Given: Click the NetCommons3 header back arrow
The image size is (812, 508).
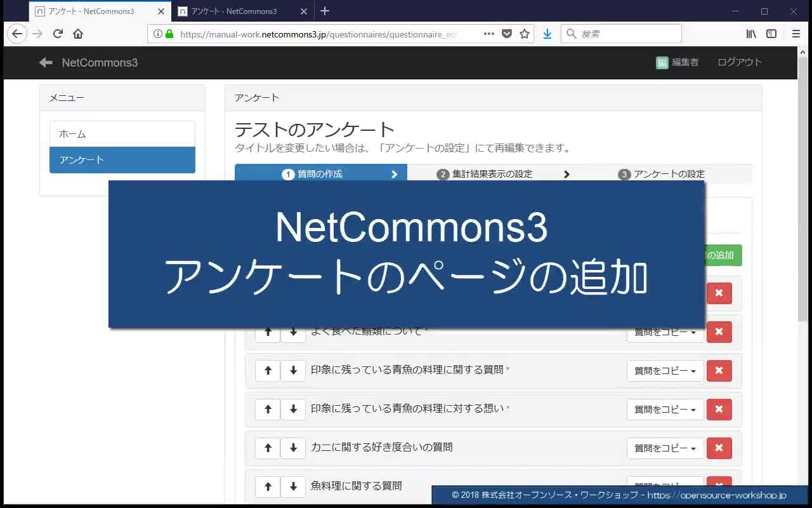Looking at the screenshot, I should pyautogui.click(x=46, y=62).
